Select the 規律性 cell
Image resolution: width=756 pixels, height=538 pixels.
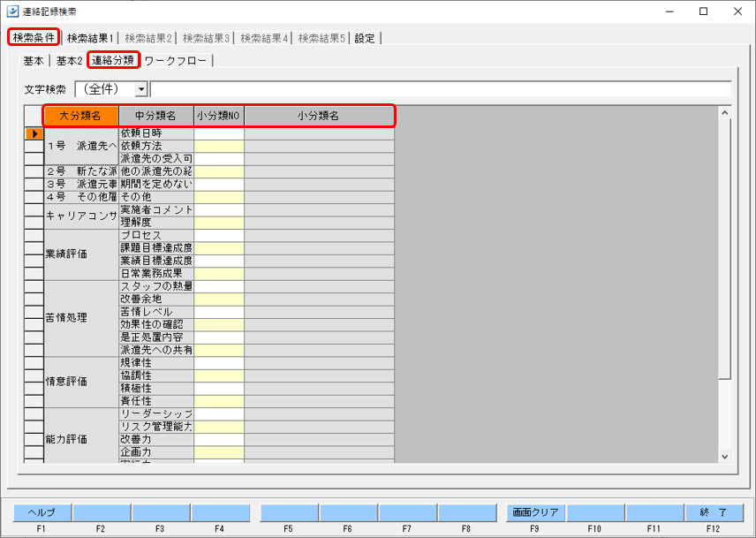(x=156, y=363)
